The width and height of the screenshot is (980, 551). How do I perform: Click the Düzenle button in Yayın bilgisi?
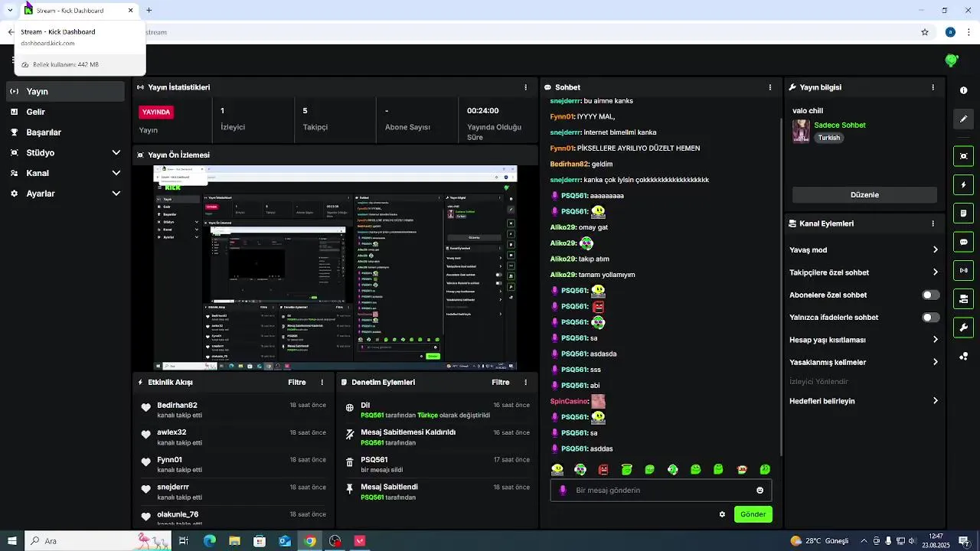[864, 195]
